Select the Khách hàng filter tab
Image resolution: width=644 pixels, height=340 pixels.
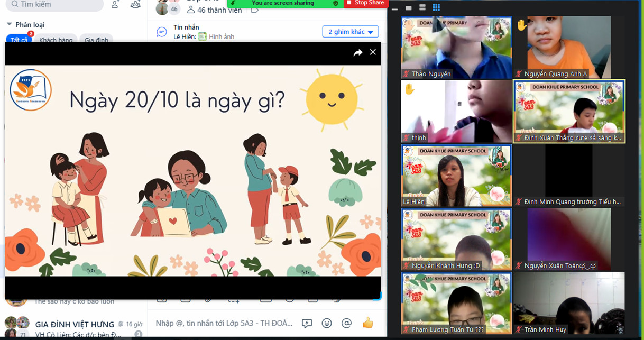point(56,40)
